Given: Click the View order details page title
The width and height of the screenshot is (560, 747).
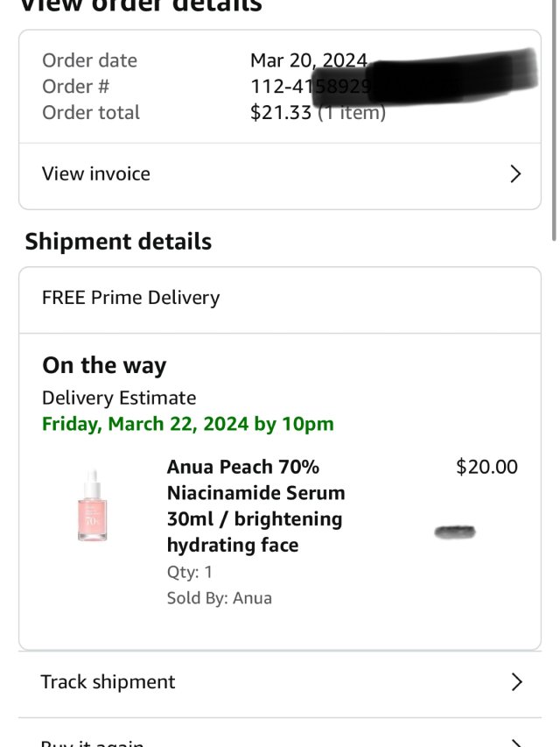Looking at the screenshot, I should (140, 7).
